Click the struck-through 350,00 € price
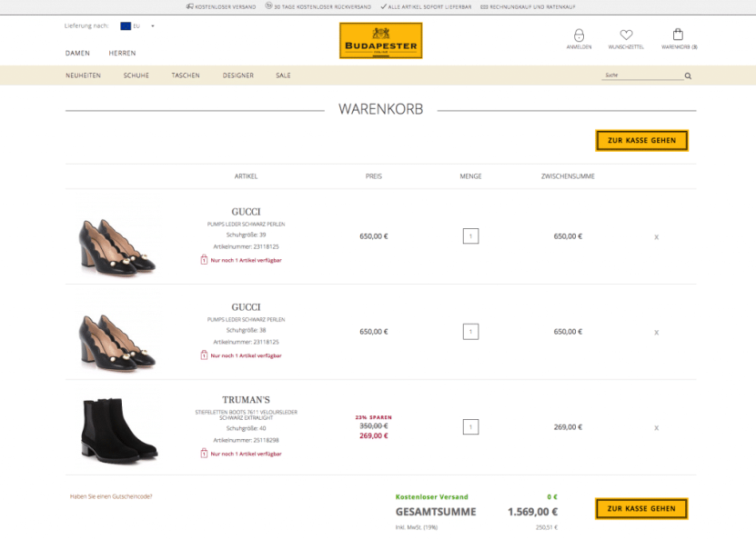 [x=374, y=425]
